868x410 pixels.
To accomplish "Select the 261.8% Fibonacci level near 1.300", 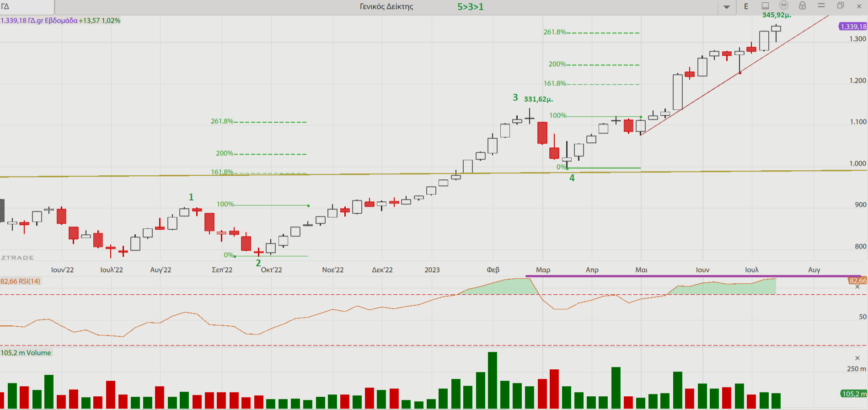I will 595,32.
